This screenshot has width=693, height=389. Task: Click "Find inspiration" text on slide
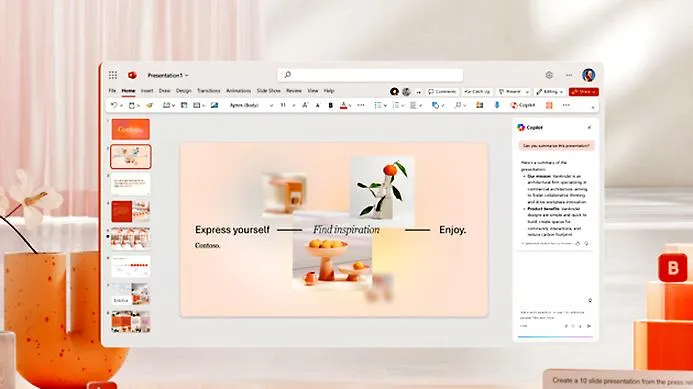[346, 230]
